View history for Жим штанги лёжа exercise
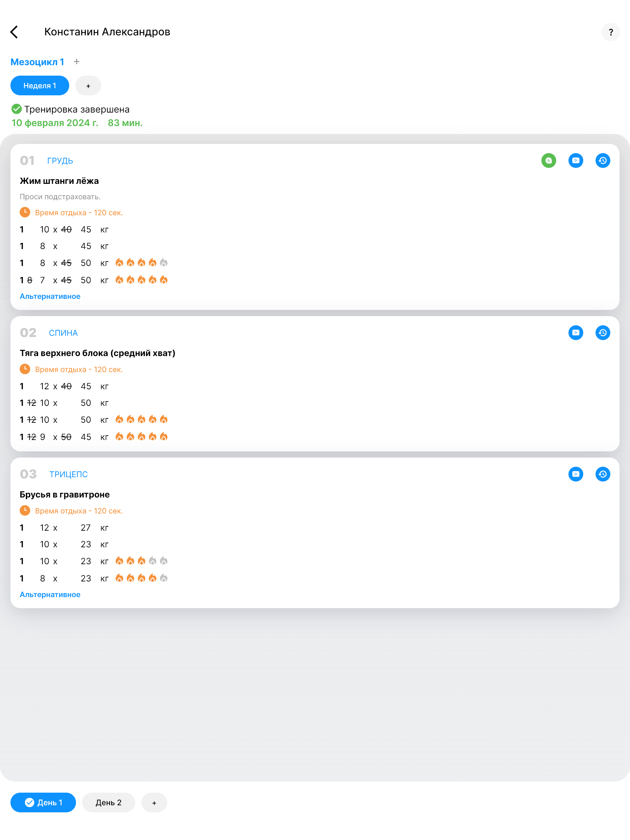This screenshot has width=630, height=840. pyautogui.click(x=603, y=160)
